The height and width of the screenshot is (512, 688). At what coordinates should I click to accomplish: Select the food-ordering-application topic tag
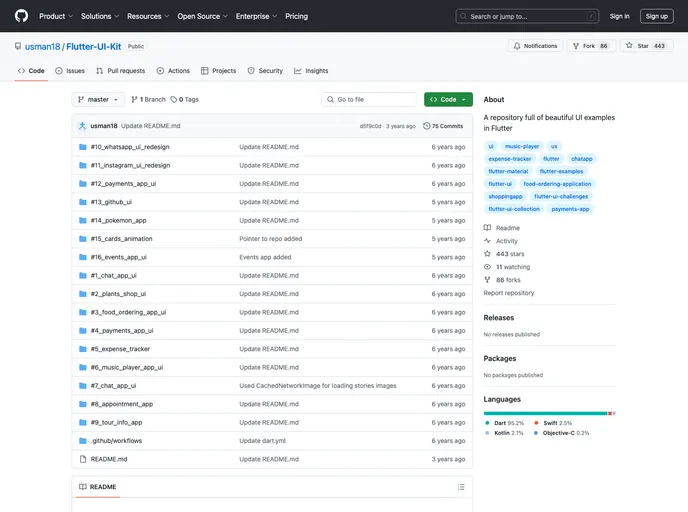pos(557,184)
